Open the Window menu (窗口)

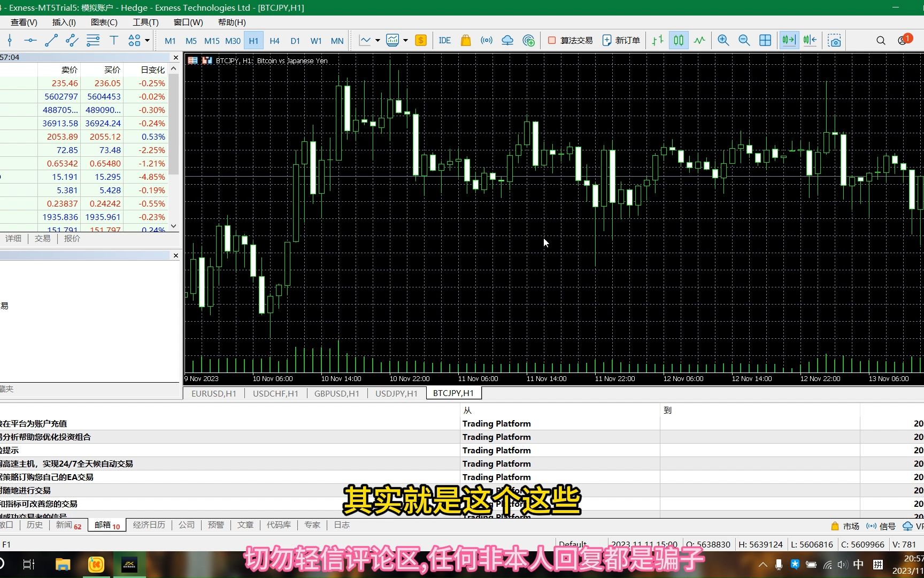tap(188, 22)
